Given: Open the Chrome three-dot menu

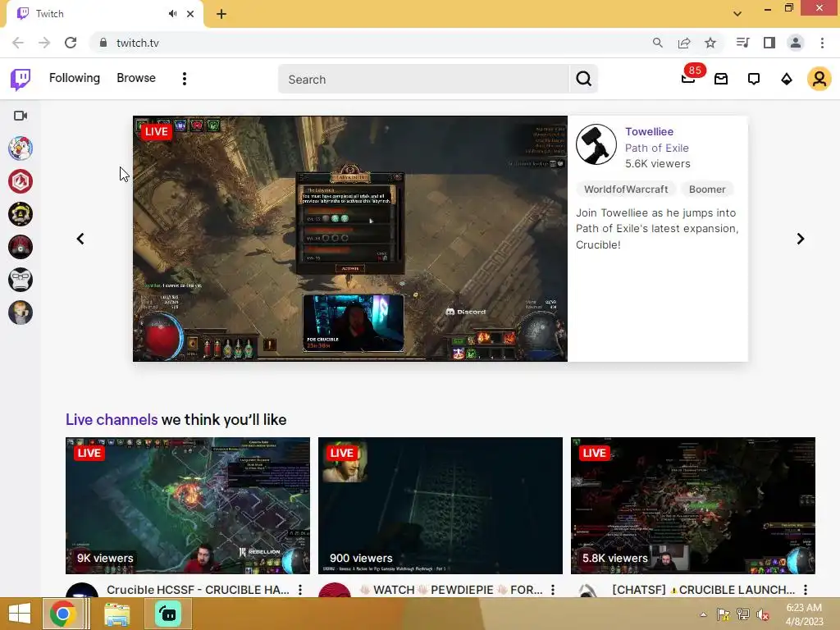Looking at the screenshot, I should [822, 43].
